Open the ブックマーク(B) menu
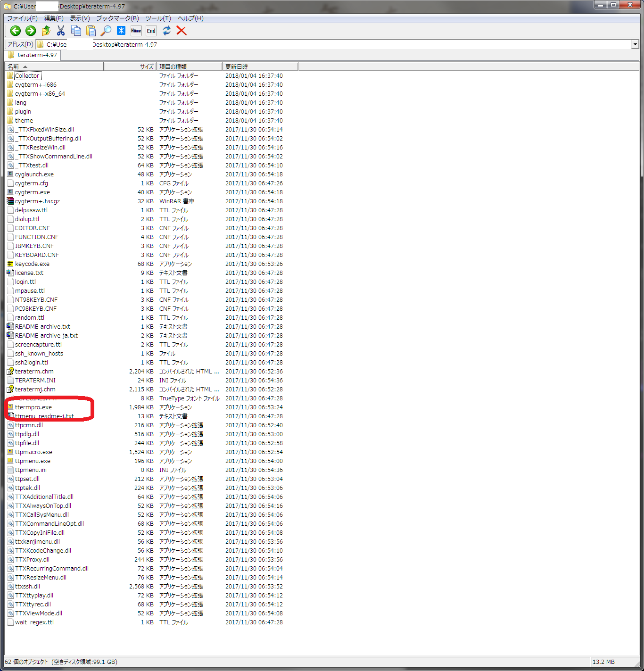Screen dimensions: 644x671 (117, 18)
